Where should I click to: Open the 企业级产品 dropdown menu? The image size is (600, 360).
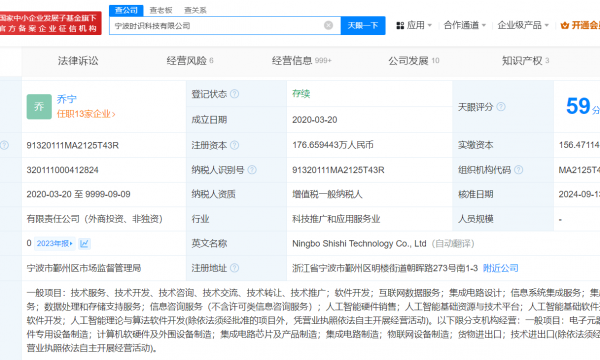pos(523,25)
